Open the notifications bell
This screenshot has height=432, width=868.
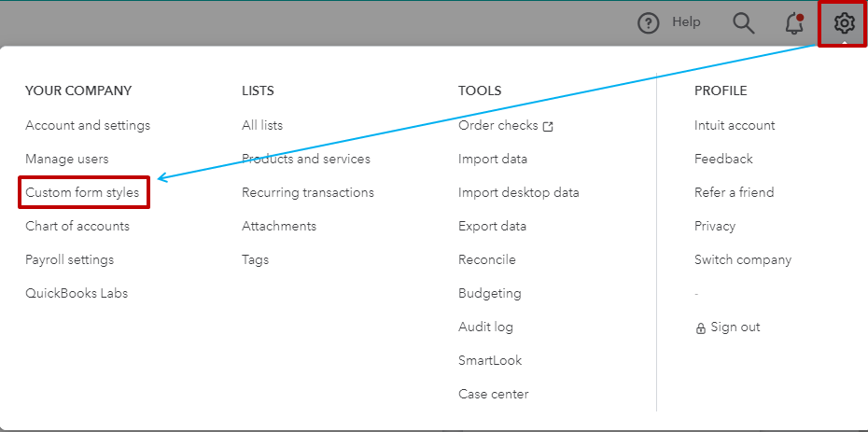794,22
